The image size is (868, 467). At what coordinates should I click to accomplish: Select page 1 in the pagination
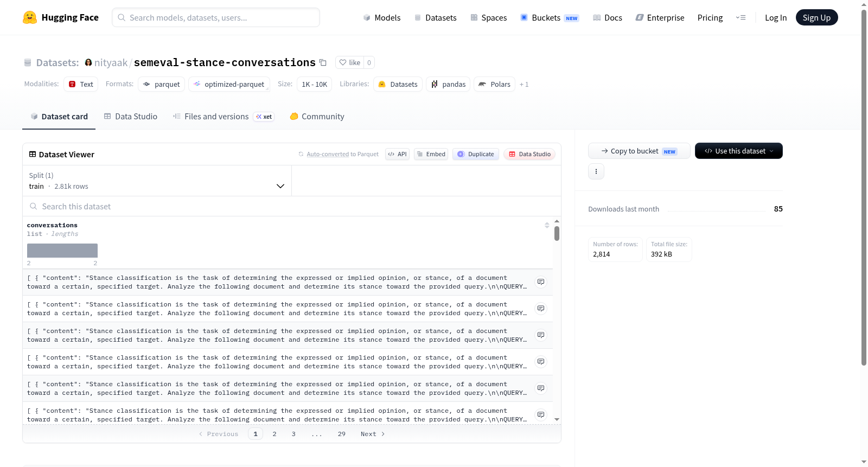tap(256, 434)
